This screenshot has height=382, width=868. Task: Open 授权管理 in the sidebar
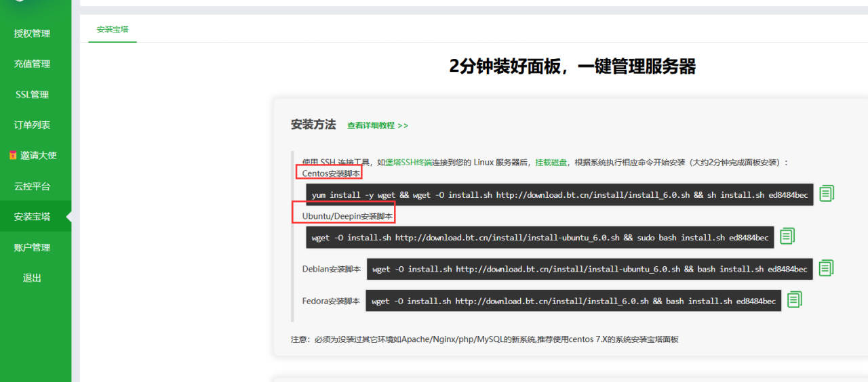(x=32, y=33)
